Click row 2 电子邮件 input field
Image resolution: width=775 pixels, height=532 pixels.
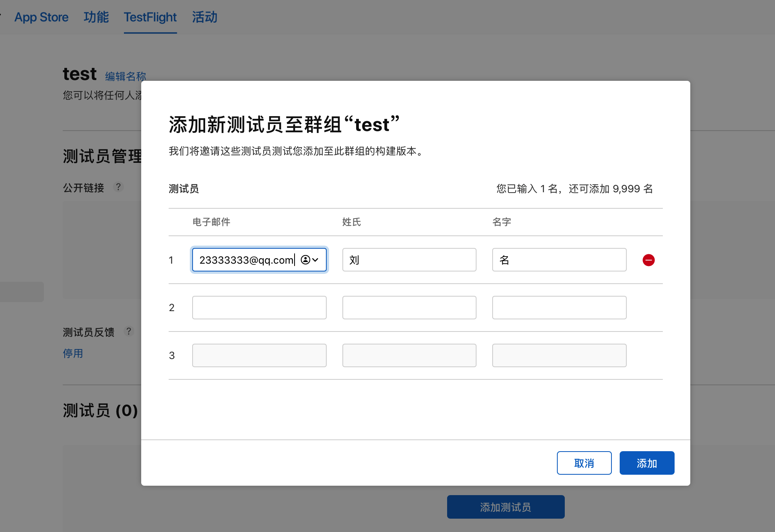259,308
